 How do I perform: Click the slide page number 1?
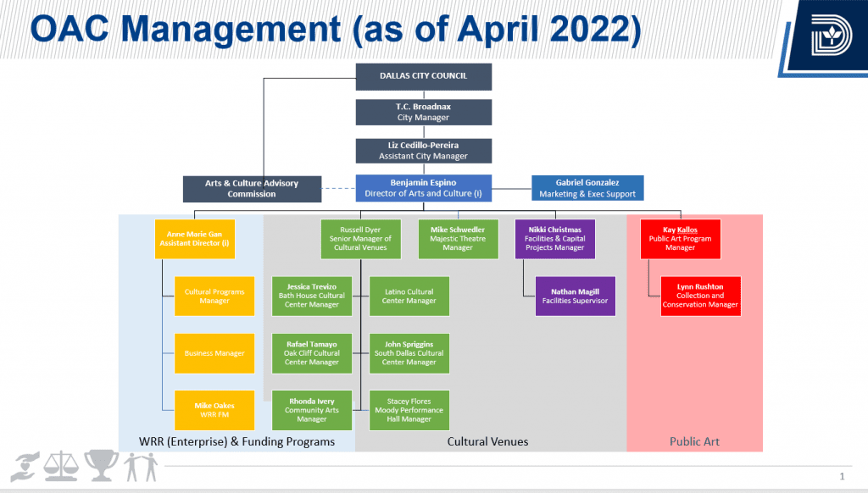(842, 476)
